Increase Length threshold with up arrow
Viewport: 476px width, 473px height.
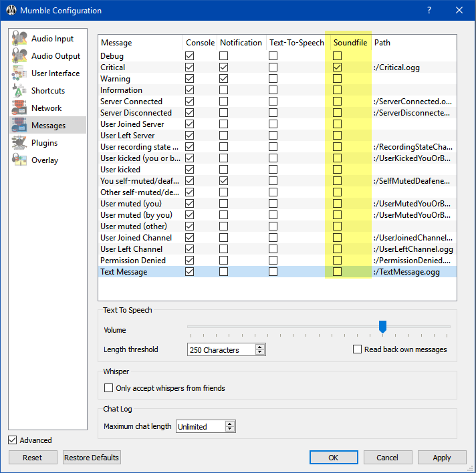tap(260, 347)
